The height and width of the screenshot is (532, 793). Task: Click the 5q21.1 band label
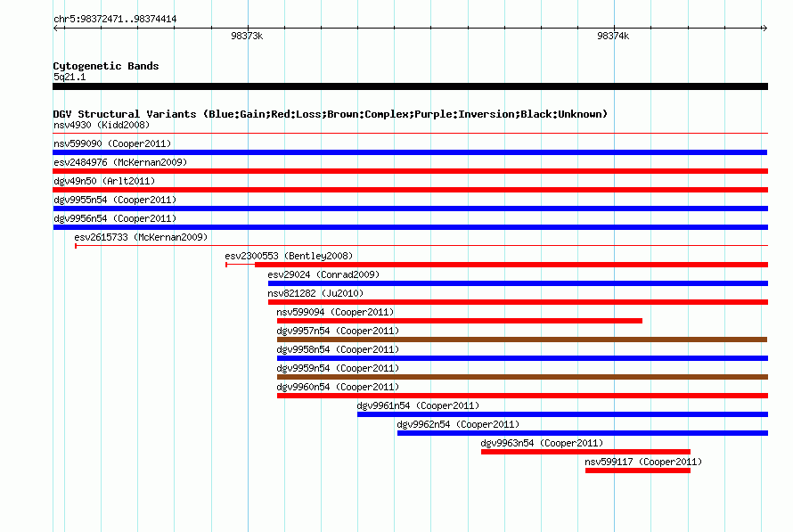pyautogui.click(x=69, y=77)
